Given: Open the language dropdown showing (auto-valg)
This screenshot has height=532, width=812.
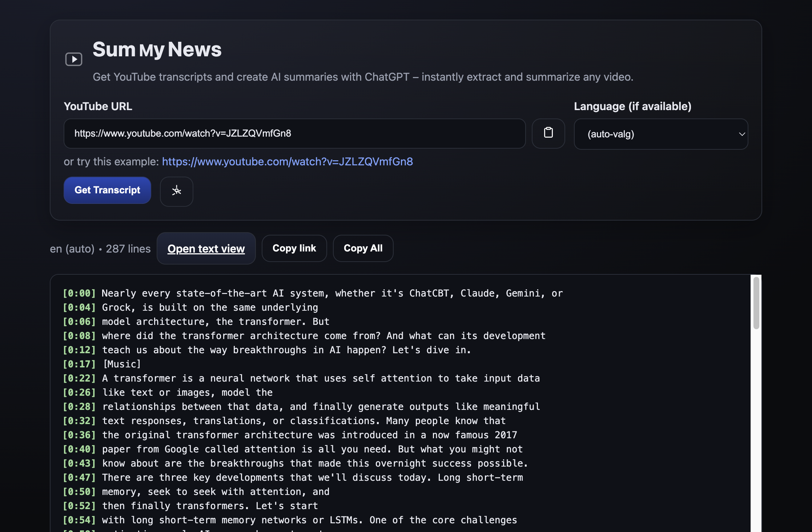Looking at the screenshot, I should (661, 134).
